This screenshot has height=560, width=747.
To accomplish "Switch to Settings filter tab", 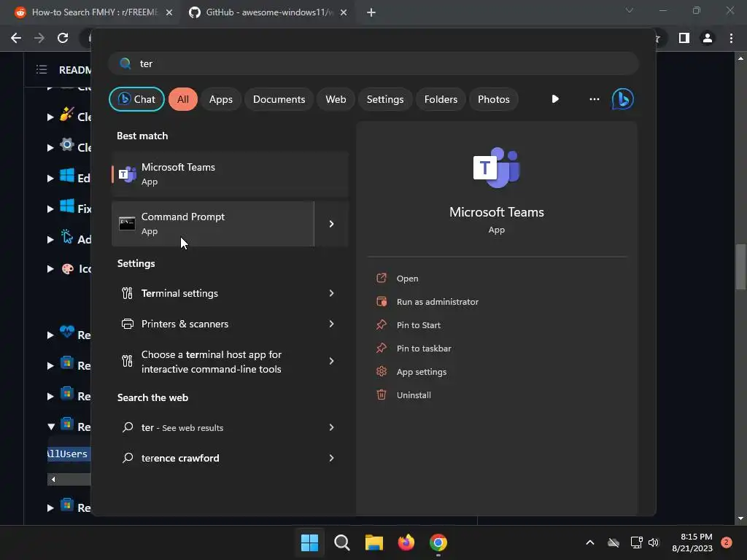I will (x=385, y=99).
